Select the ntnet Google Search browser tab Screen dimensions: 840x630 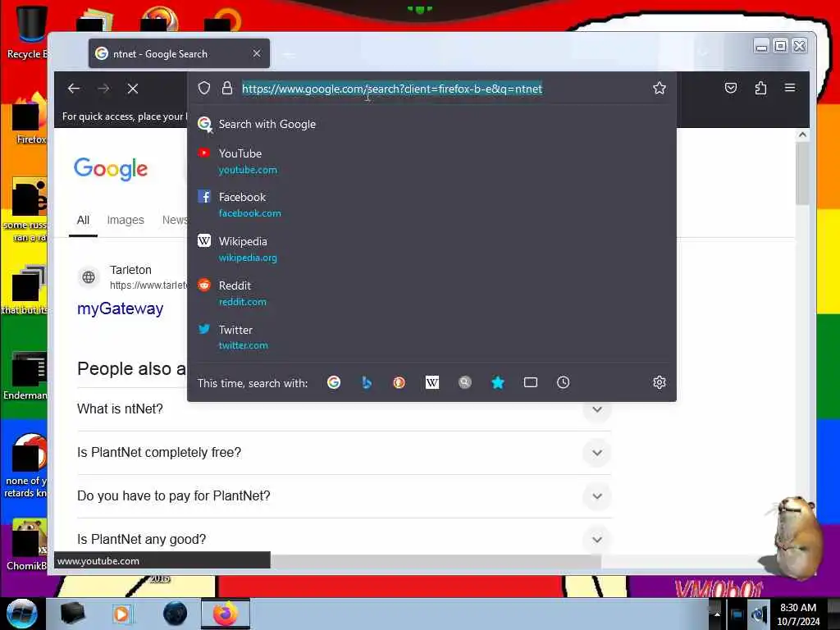coord(179,53)
